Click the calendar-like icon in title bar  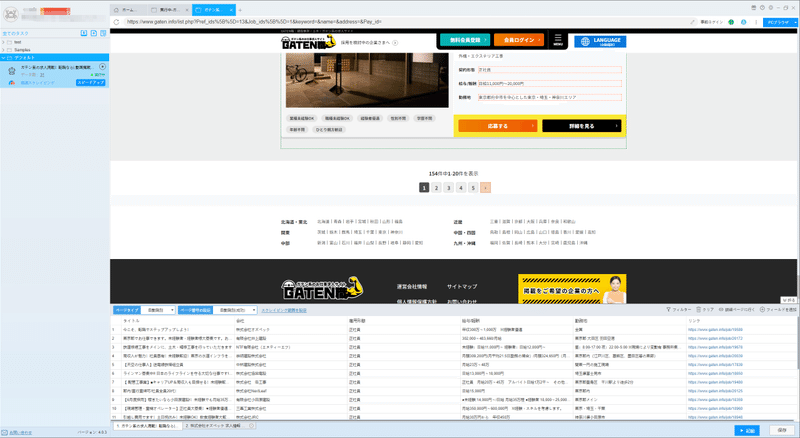point(754,8)
